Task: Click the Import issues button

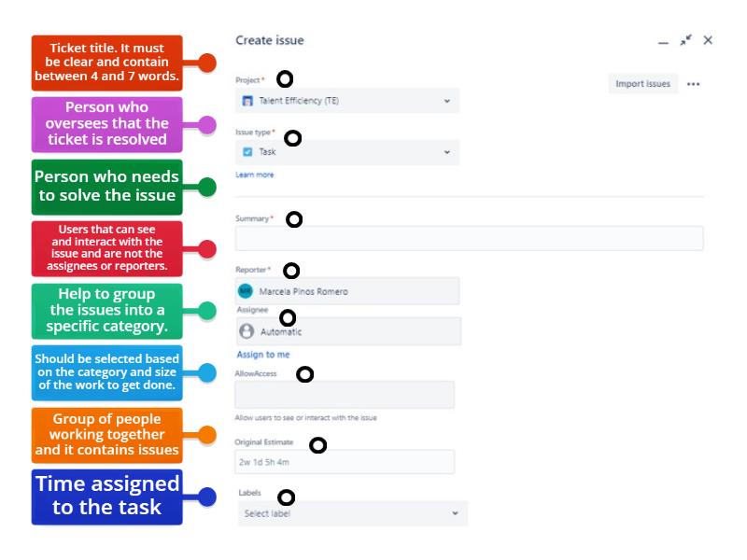Action: pyautogui.click(x=643, y=83)
